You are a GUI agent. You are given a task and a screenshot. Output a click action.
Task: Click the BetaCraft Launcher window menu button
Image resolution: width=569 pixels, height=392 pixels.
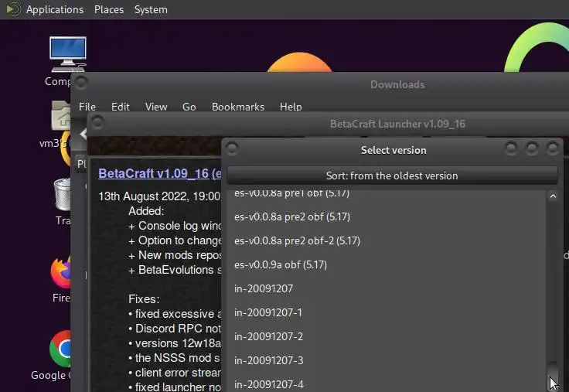pyautogui.click(x=97, y=123)
